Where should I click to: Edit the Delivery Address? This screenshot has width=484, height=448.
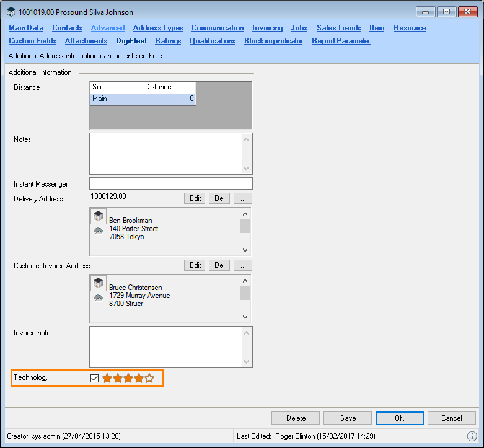pos(196,198)
